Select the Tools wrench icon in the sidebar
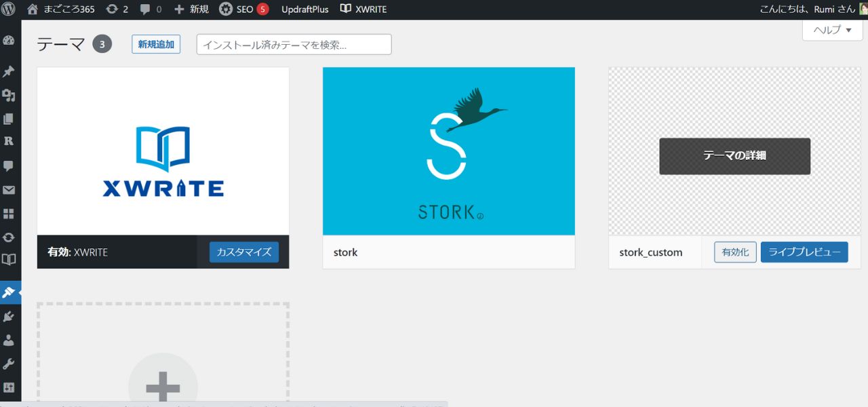Image resolution: width=868 pixels, height=407 pixels. 10,364
